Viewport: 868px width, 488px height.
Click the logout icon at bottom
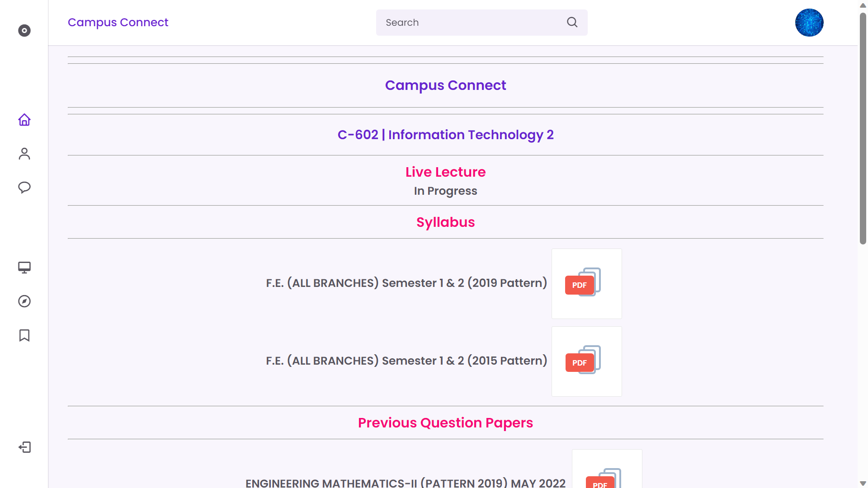coord(24,447)
